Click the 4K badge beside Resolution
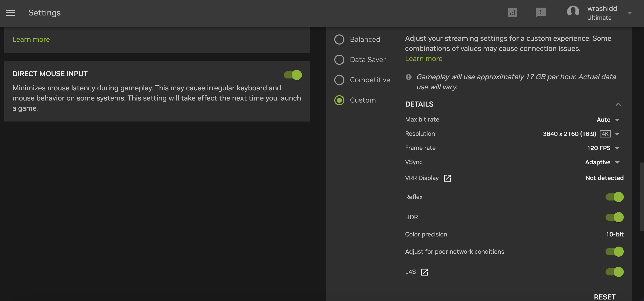The height and width of the screenshot is (301, 644). coord(605,134)
